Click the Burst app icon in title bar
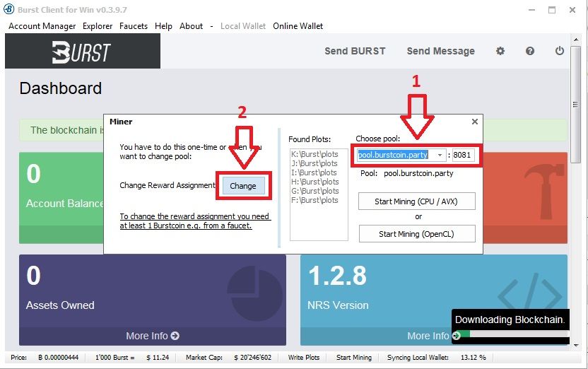Viewport: 588px width, 369px height. click(x=8, y=9)
